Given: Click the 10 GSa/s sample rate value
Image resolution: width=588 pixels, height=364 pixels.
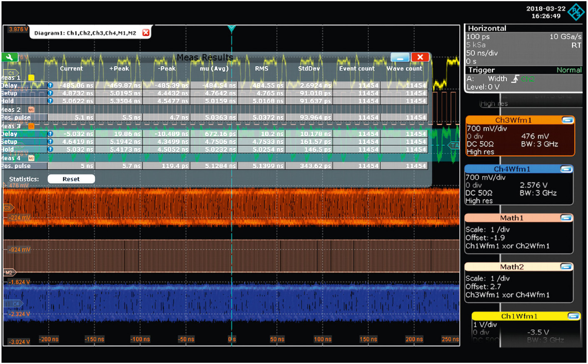Looking at the screenshot, I should [565, 37].
